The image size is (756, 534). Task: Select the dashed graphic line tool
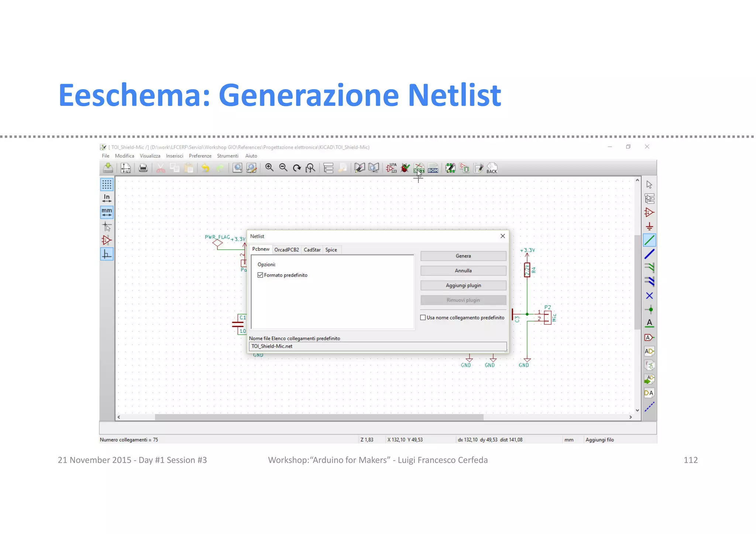coord(649,407)
